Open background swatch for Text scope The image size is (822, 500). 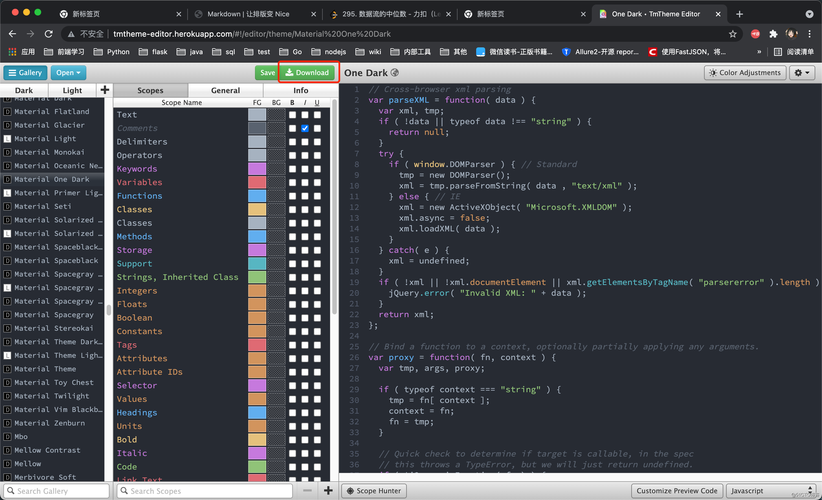276,115
